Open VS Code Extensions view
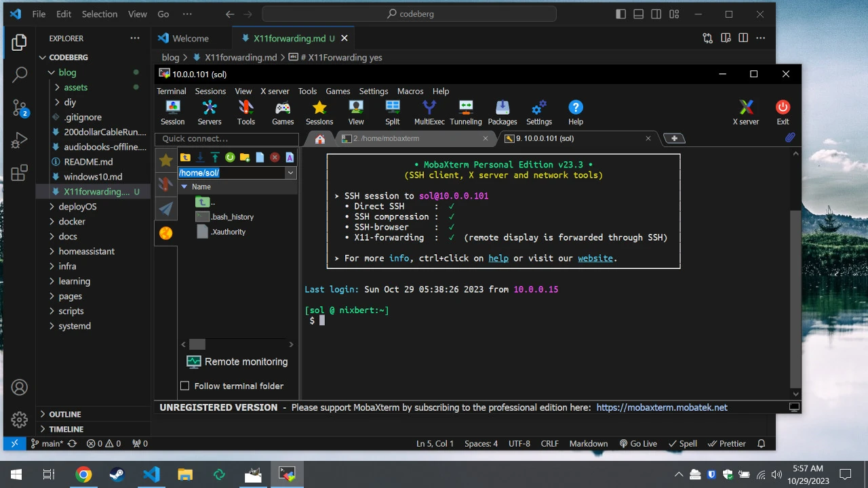This screenshot has width=868, height=488. 19,172
